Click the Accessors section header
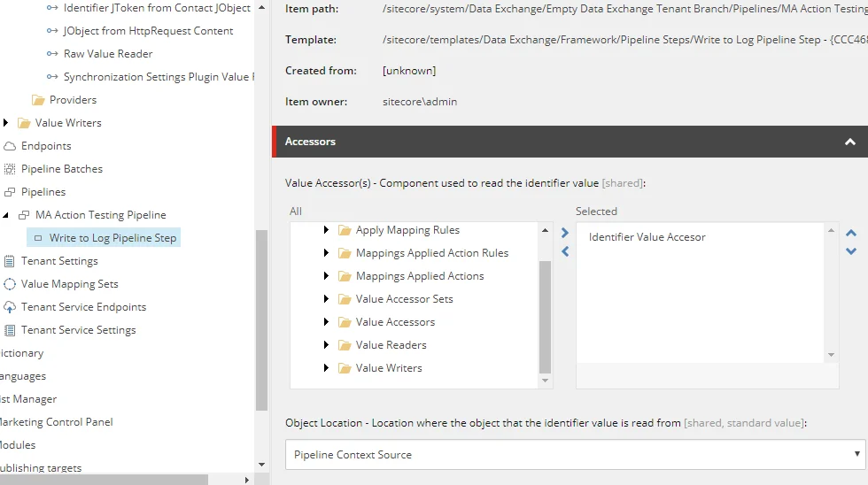The width and height of the screenshot is (868, 485). 570,142
